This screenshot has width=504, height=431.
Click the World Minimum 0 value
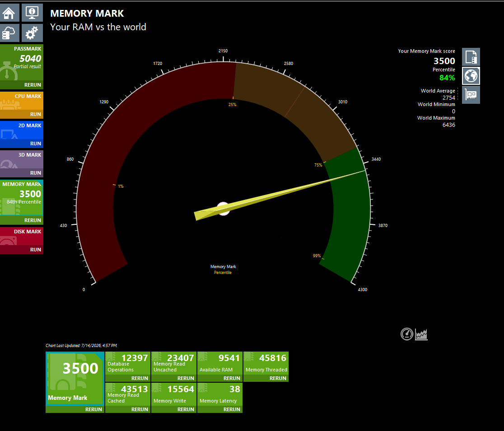tap(453, 111)
